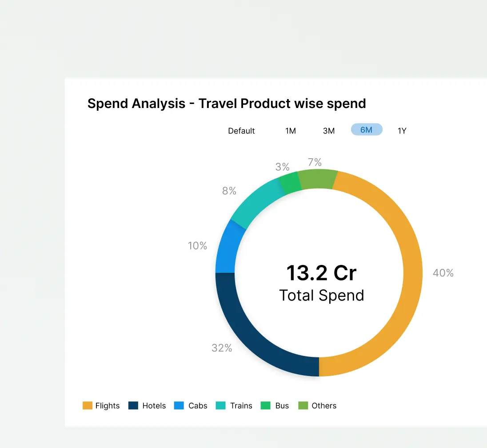Image resolution: width=487 pixels, height=448 pixels.
Task: Click the navy Hotels legend square
Action: coord(133,405)
